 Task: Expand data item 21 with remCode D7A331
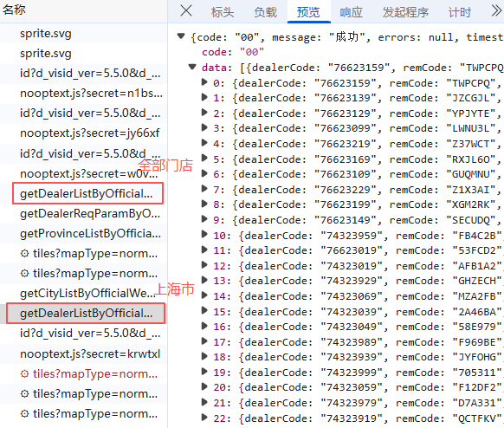pos(204,402)
